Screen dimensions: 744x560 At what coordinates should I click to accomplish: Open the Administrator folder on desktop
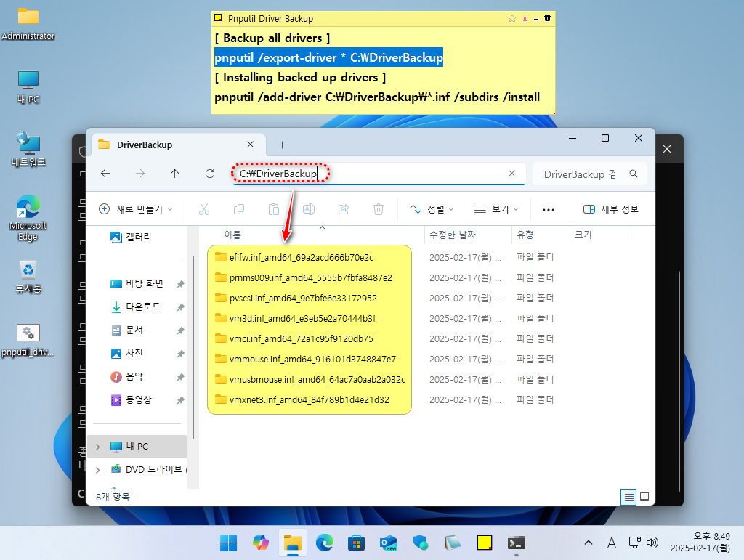pos(28,24)
